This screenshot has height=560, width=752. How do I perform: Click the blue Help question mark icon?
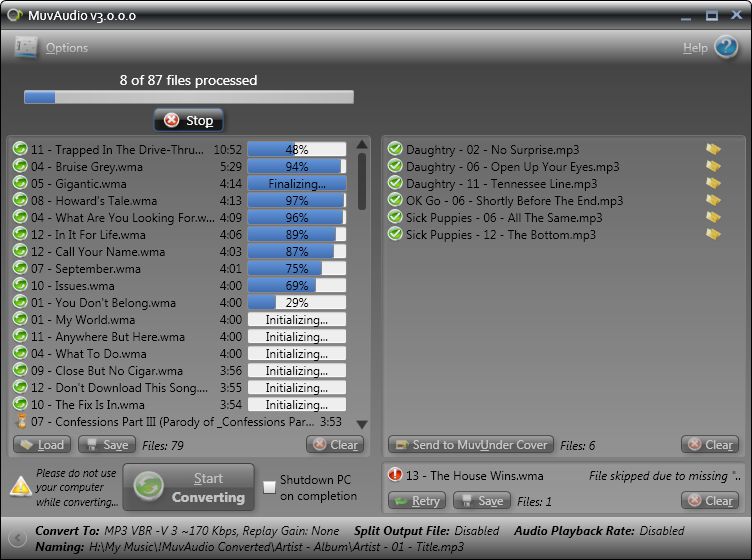[x=726, y=47]
